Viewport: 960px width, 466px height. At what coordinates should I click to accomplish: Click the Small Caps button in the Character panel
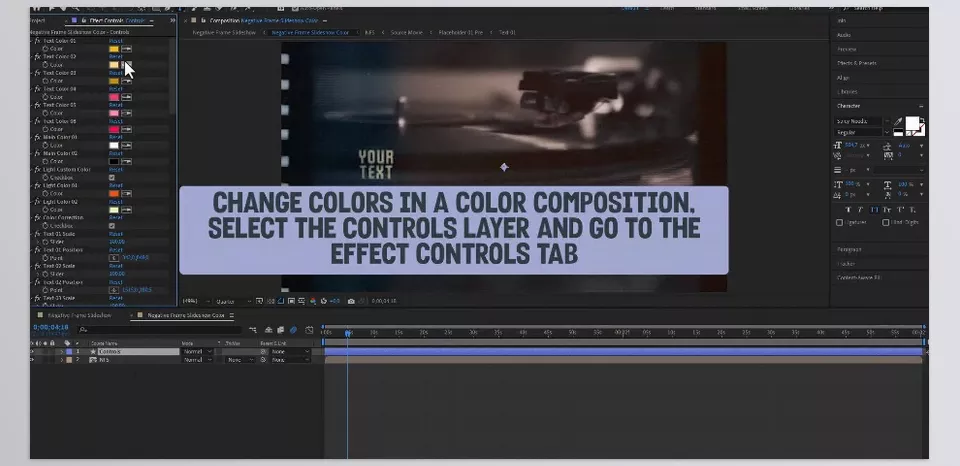click(887, 209)
